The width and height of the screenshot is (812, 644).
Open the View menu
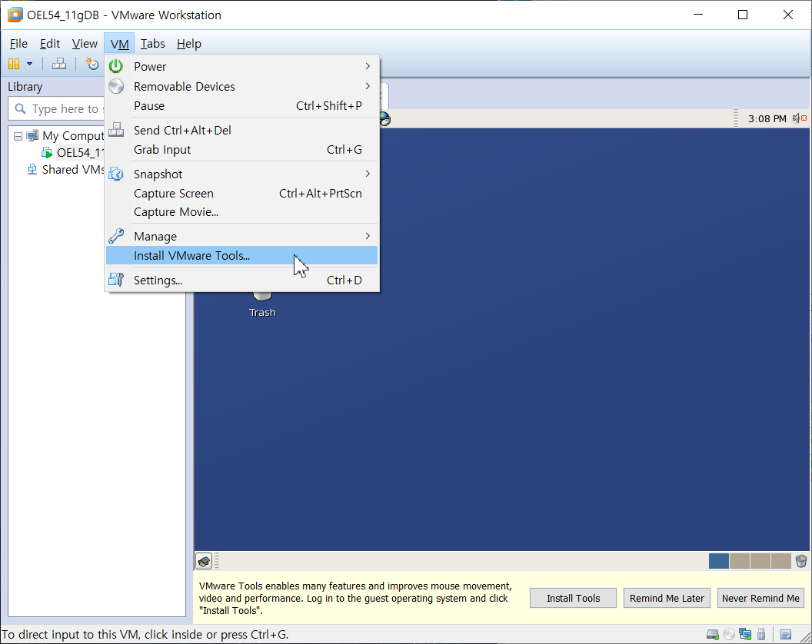coord(85,44)
